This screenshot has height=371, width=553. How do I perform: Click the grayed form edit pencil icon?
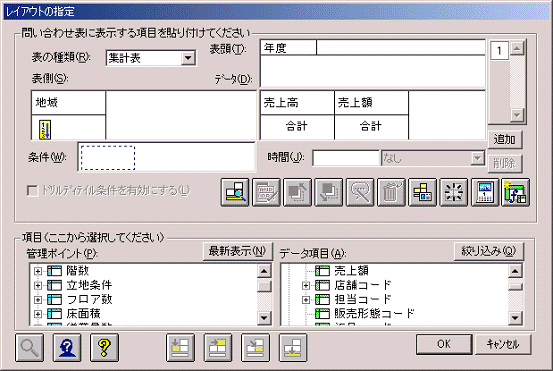(266, 192)
